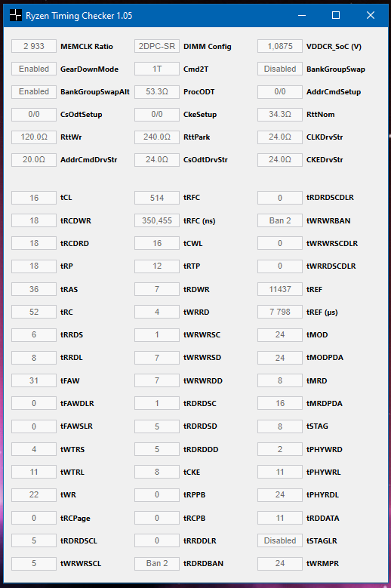This screenshot has height=588, width=391.
Task: Click the CKEDrvStr value field
Action: point(279,159)
